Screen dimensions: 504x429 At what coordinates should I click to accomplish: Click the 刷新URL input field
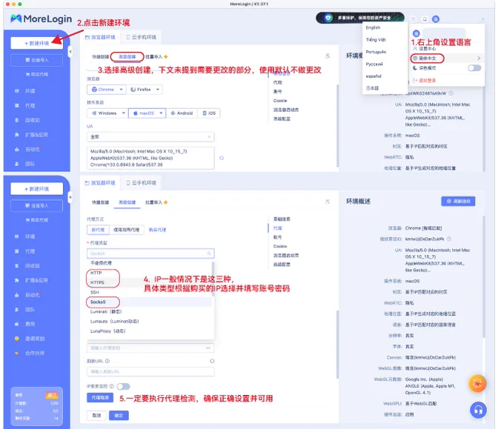coord(150,371)
